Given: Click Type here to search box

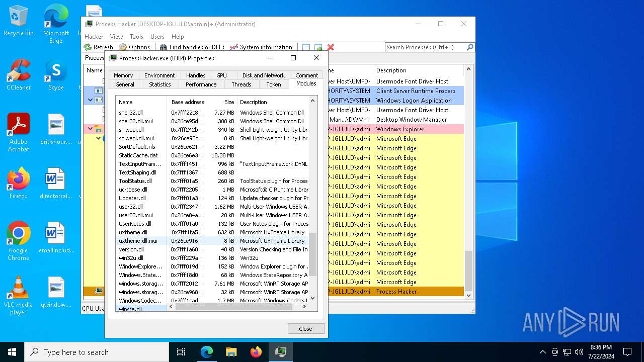Looking at the screenshot, I should pos(97,352).
